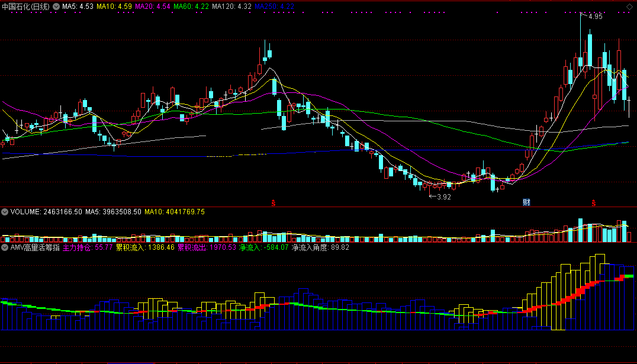Click the volume MA5: 3963508.50 value
637x364 pixels.
click(113, 212)
